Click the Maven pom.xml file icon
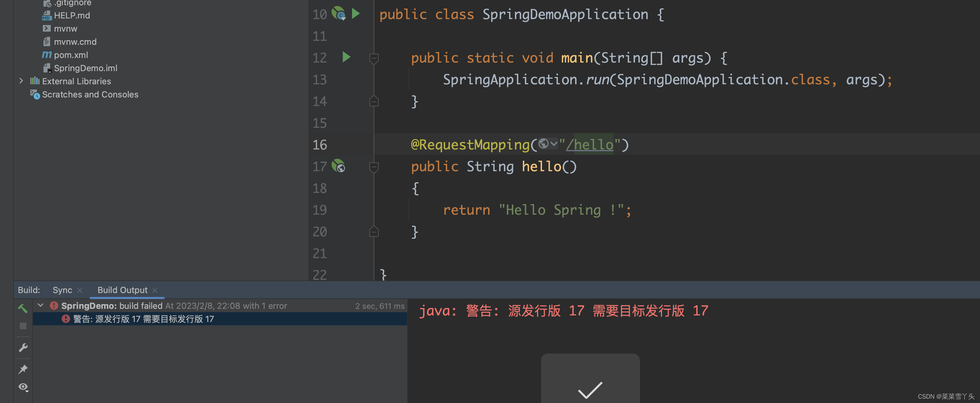Image resolution: width=980 pixels, height=403 pixels. [x=46, y=55]
